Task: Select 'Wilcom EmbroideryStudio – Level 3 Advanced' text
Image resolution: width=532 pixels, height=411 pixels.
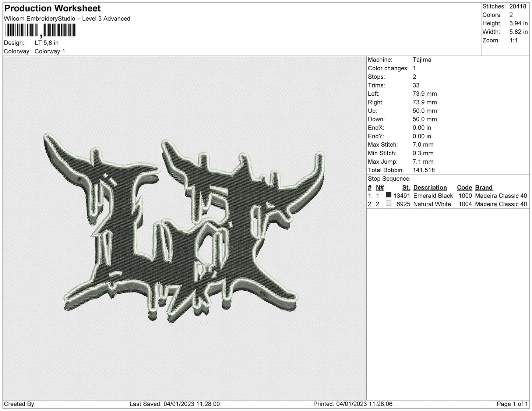Action: 67,19
